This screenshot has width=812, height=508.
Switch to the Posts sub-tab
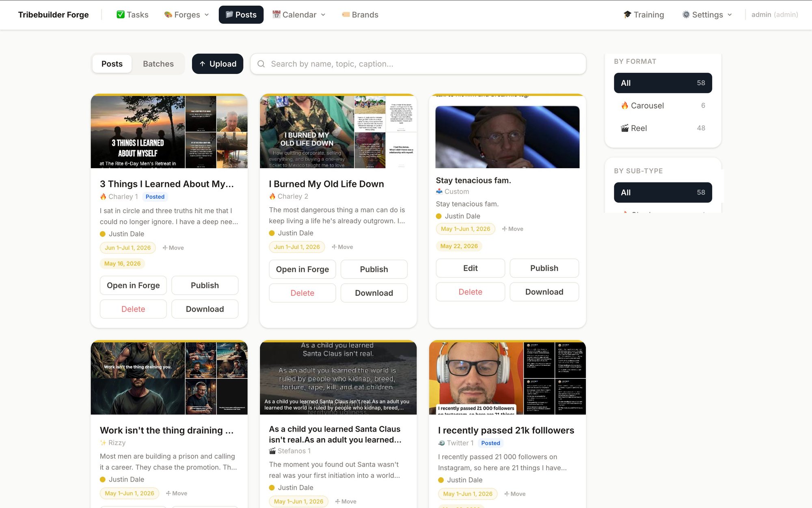[112, 64]
